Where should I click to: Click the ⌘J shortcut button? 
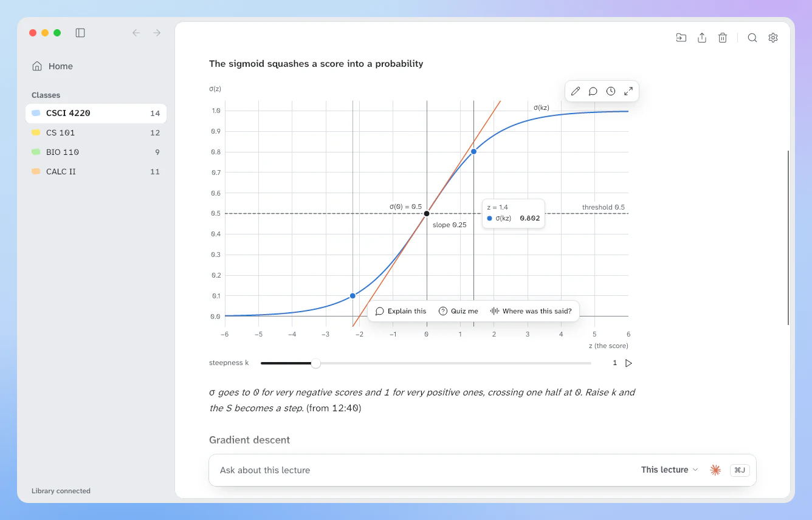(x=740, y=470)
